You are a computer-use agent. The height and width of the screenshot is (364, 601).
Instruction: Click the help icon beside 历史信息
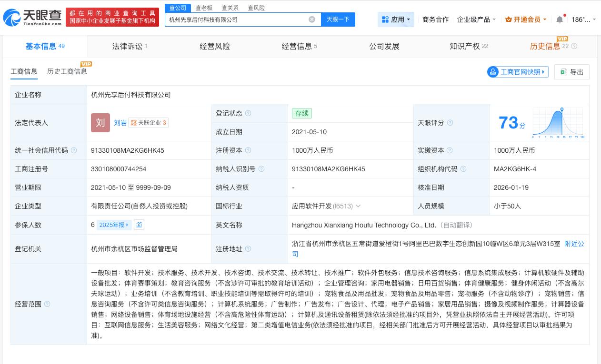pyautogui.click(x=574, y=46)
